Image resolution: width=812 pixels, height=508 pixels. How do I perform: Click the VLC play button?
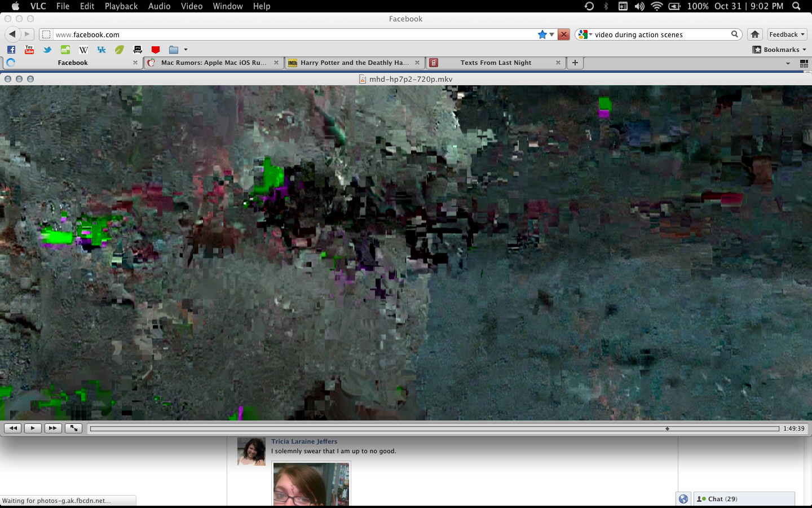tap(33, 428)
